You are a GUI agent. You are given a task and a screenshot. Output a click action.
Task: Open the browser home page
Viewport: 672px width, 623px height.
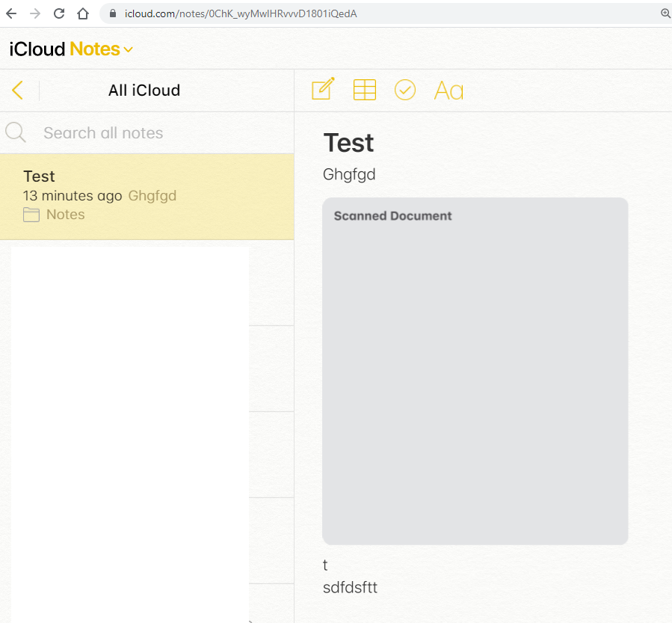click(84, 13)
